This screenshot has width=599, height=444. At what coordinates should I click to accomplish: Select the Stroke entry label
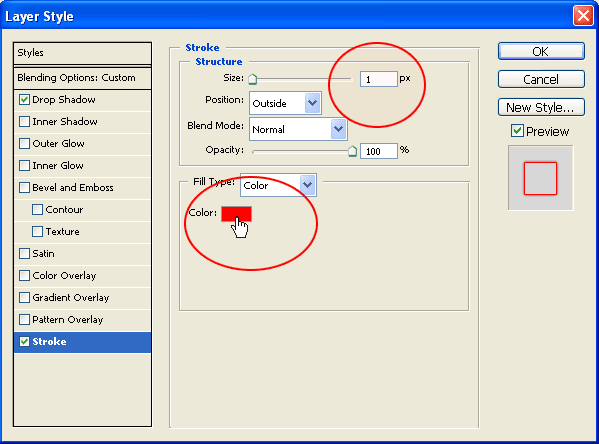click(49, 342)
